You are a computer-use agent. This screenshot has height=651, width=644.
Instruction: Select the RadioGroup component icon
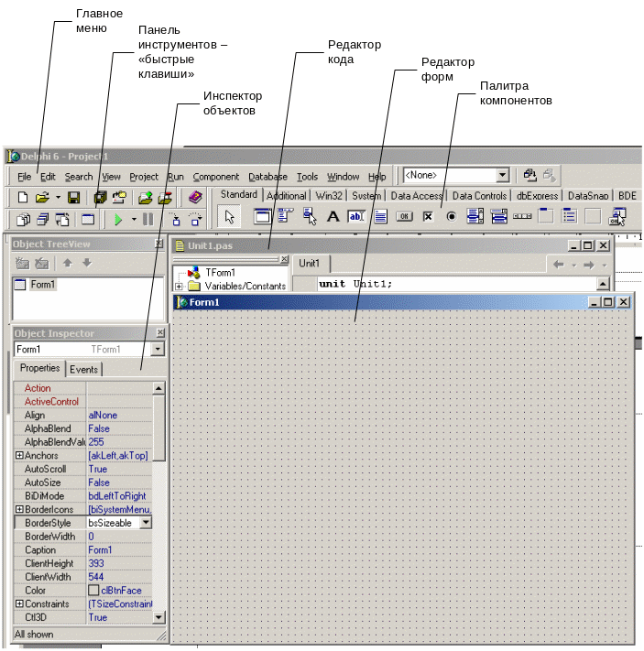(x=569, y=216)
